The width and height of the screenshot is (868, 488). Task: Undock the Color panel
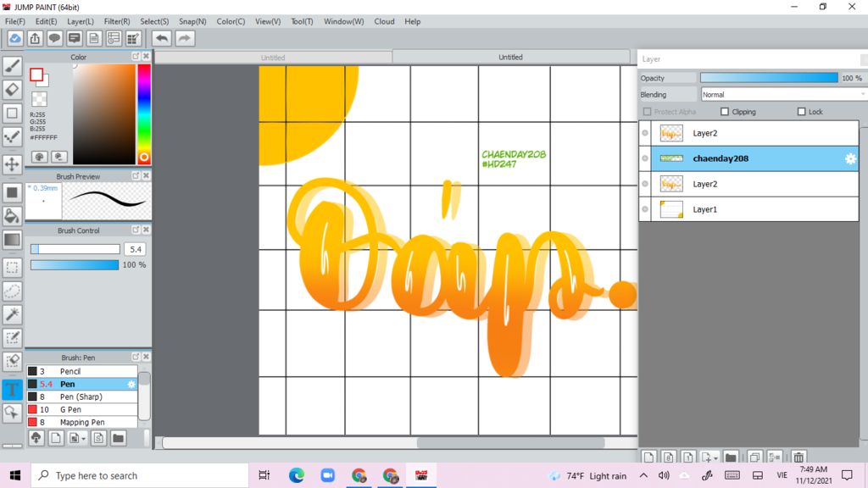pyautogui.click(x=136, y=57)
